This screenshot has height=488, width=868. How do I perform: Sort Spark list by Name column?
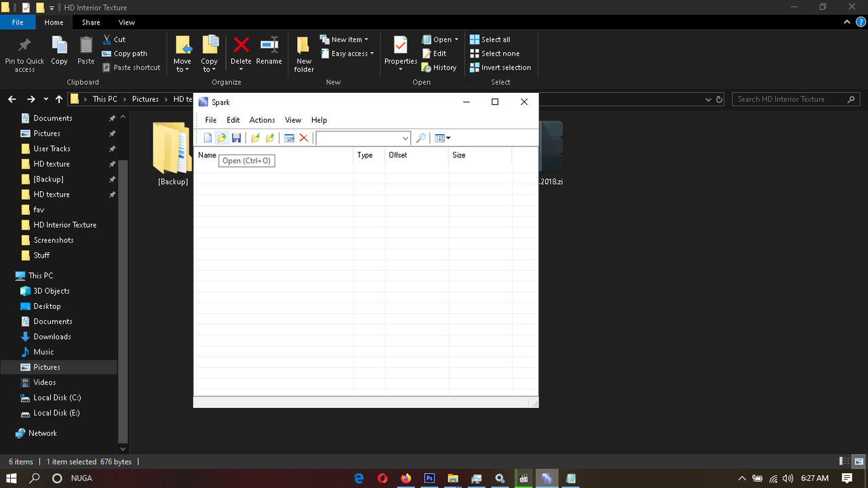(274, 155)
